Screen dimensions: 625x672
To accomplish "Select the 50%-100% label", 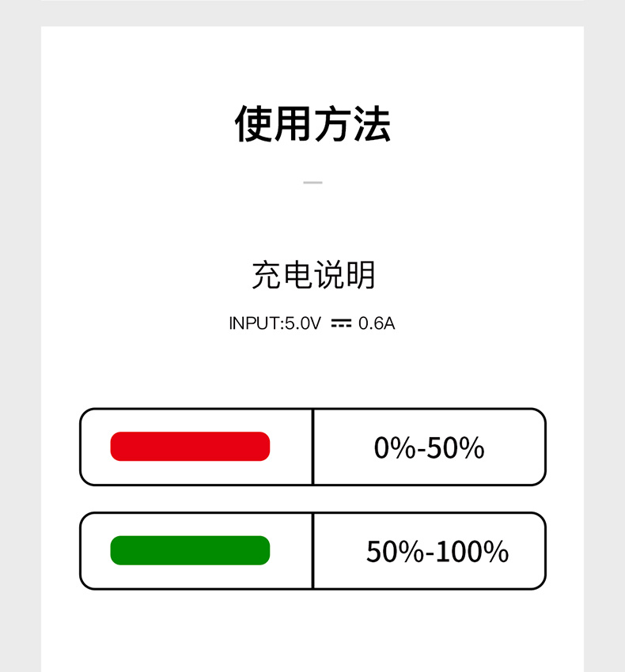I will (x=437, y=552).
